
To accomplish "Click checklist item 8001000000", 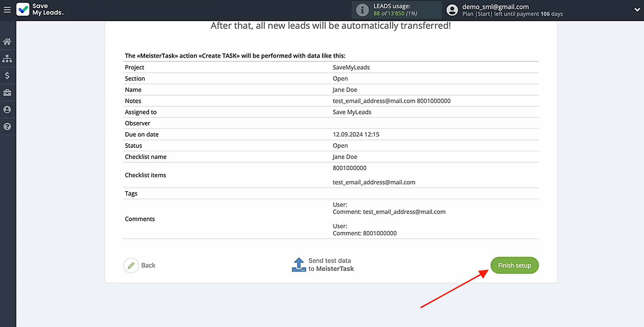I will (x=350, y=168).
